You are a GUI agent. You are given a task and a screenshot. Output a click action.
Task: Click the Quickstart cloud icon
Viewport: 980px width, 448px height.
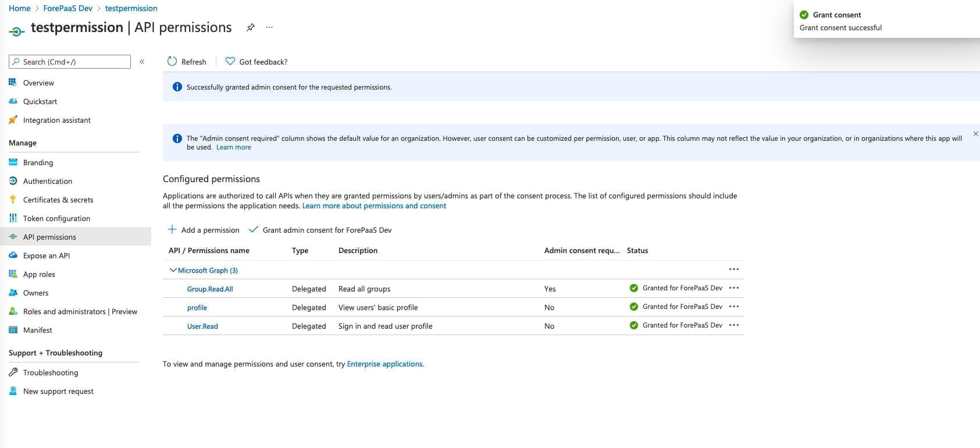[x=13, y=101]
